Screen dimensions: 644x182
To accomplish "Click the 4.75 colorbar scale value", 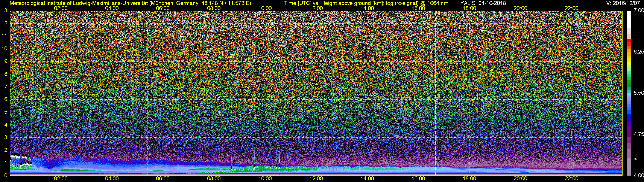I will pyautogui.click(x=638, y=134).
